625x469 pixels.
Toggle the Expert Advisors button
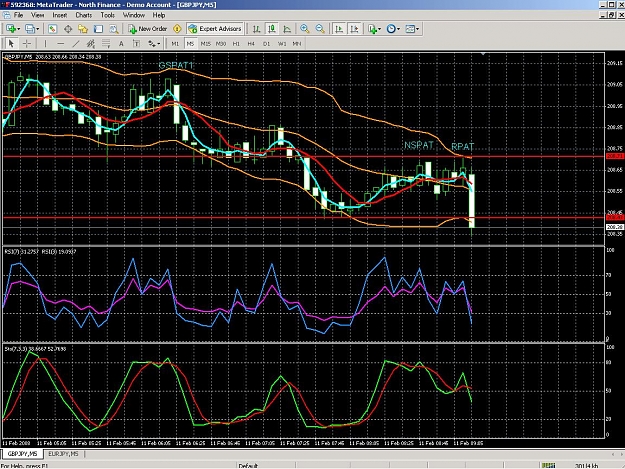coord(215,29)
